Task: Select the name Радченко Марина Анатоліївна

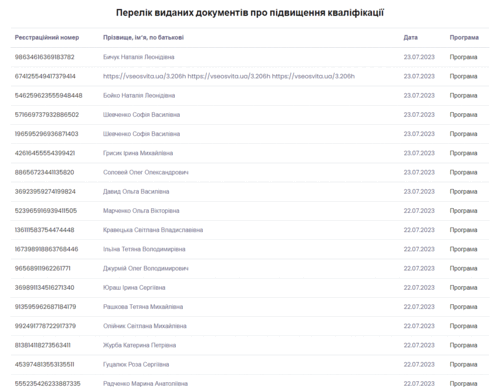Action: (x=145, y=384)
